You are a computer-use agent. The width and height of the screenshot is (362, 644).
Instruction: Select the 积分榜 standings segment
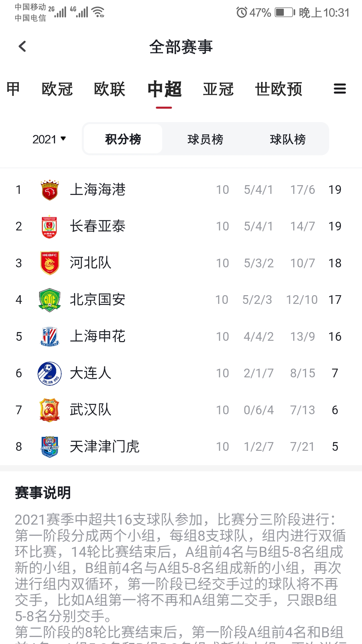(x=123, y=139)
